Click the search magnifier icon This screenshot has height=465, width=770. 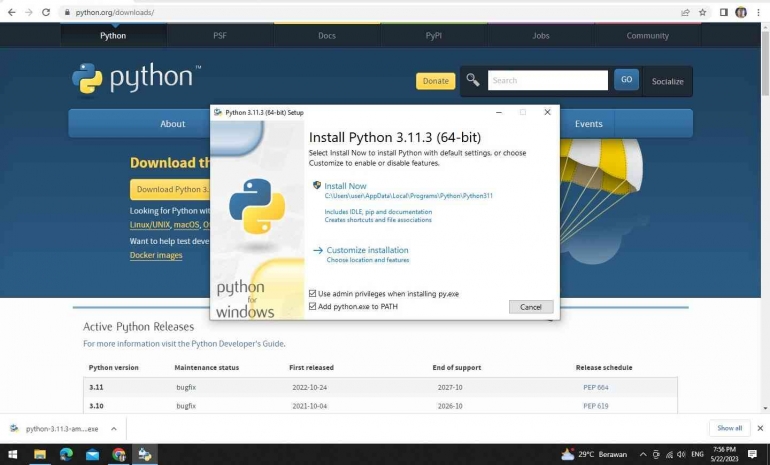click(x=472, y=80)
